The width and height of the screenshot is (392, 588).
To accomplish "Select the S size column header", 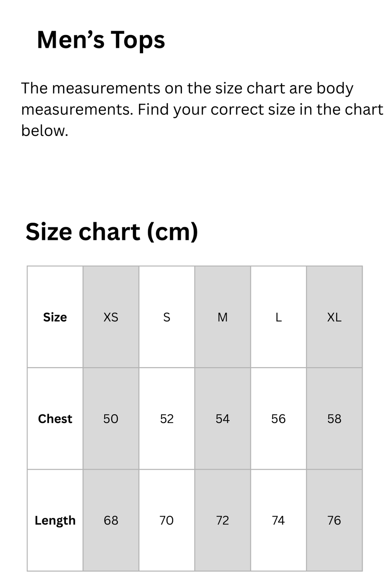I will tap(167, 317).
